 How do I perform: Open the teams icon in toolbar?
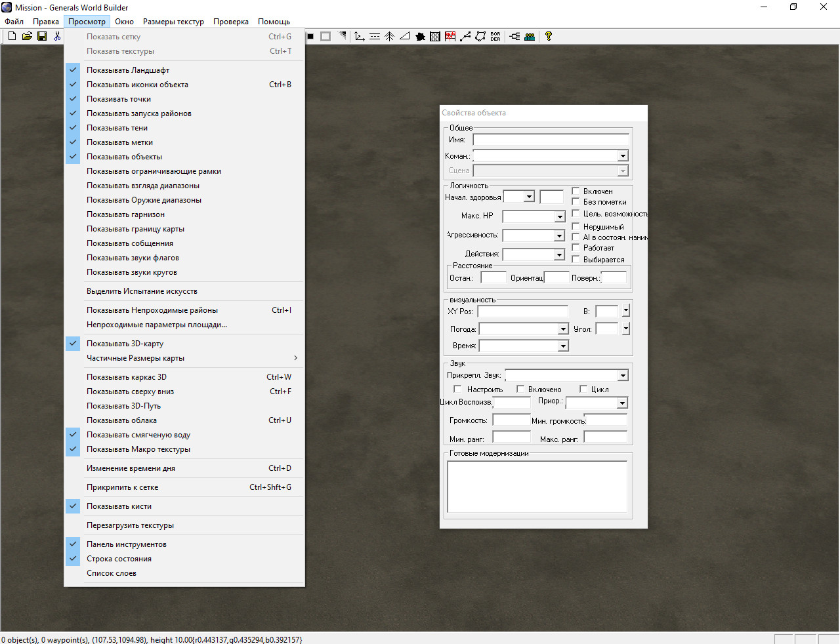tap(530, 37)
